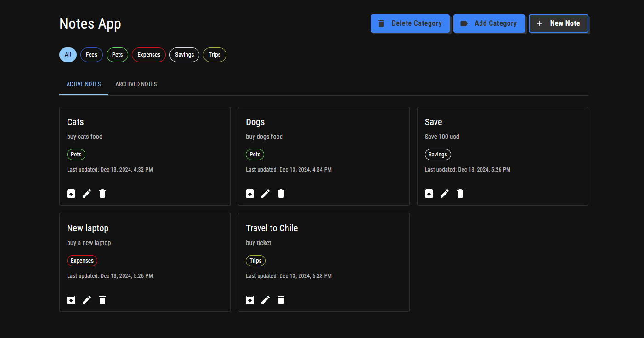Screen dimensions: 644x338
Task: Edit the Dogs note with the pencil icon
Action: [266, 194]
